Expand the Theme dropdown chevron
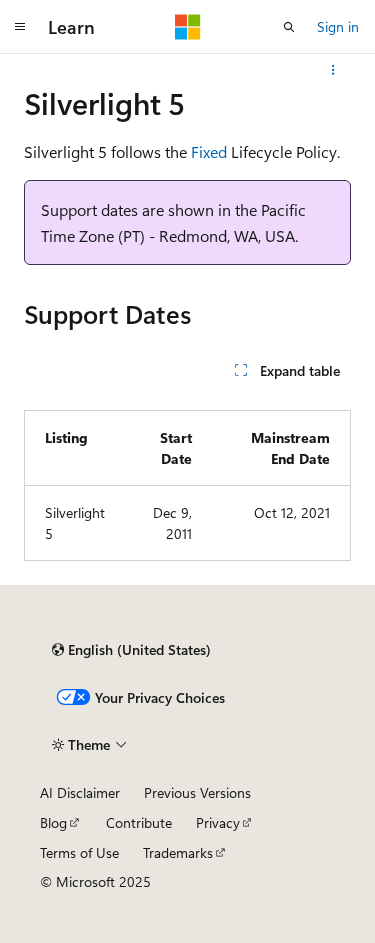This screenshot has width=375, height=943. coord(121,745)
